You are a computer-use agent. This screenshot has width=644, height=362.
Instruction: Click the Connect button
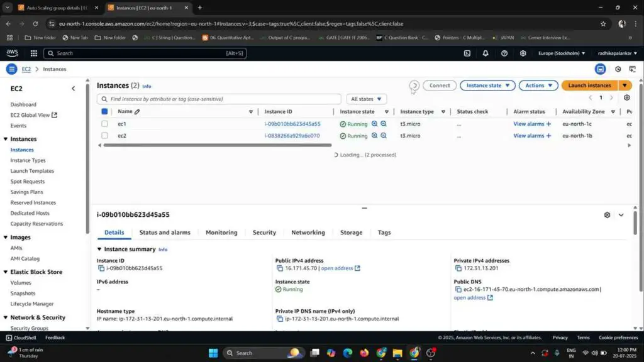point(440,85)
